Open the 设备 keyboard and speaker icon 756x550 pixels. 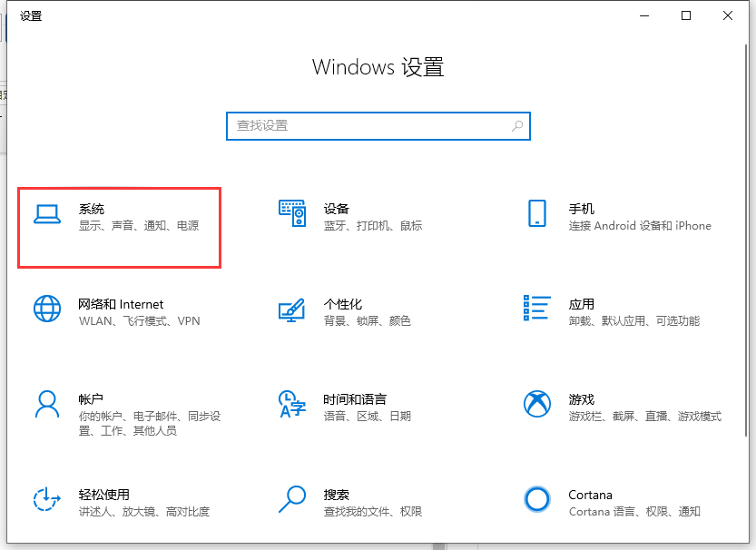point(292,213)
